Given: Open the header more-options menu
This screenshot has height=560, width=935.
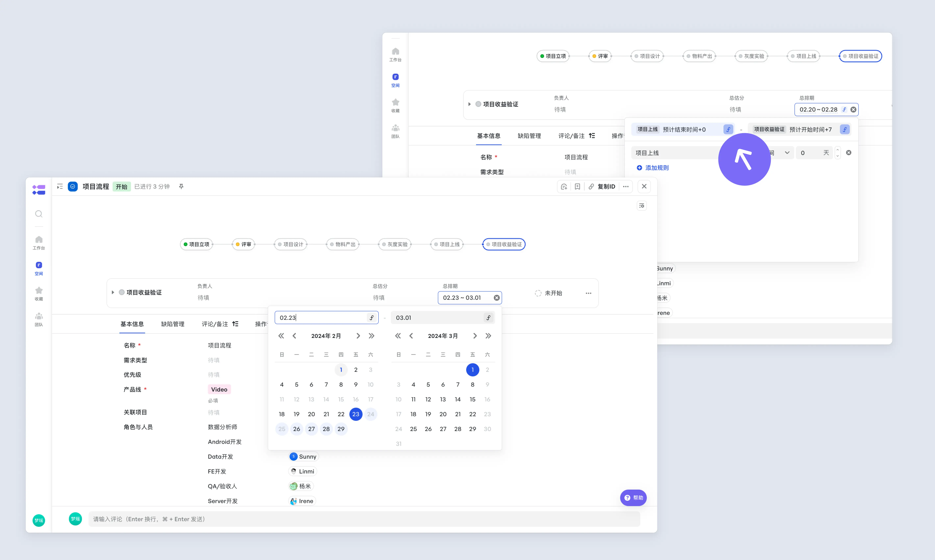Looking at the screenshot, I should click(626, 186).
